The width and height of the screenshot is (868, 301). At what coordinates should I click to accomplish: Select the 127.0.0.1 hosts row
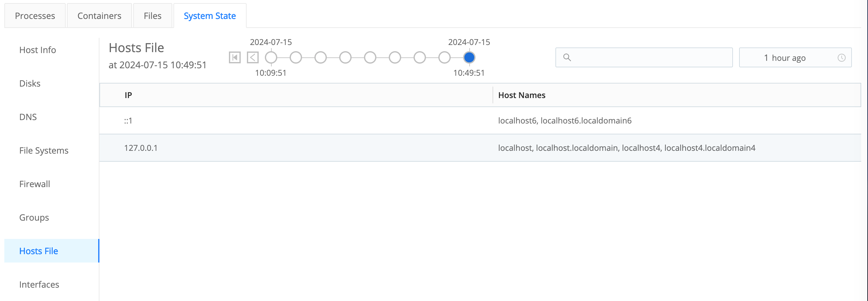click(141, 148)
